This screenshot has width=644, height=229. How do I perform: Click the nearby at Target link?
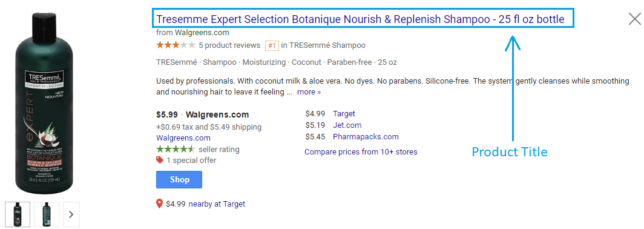pyautogui.click(x=217, y=204)
